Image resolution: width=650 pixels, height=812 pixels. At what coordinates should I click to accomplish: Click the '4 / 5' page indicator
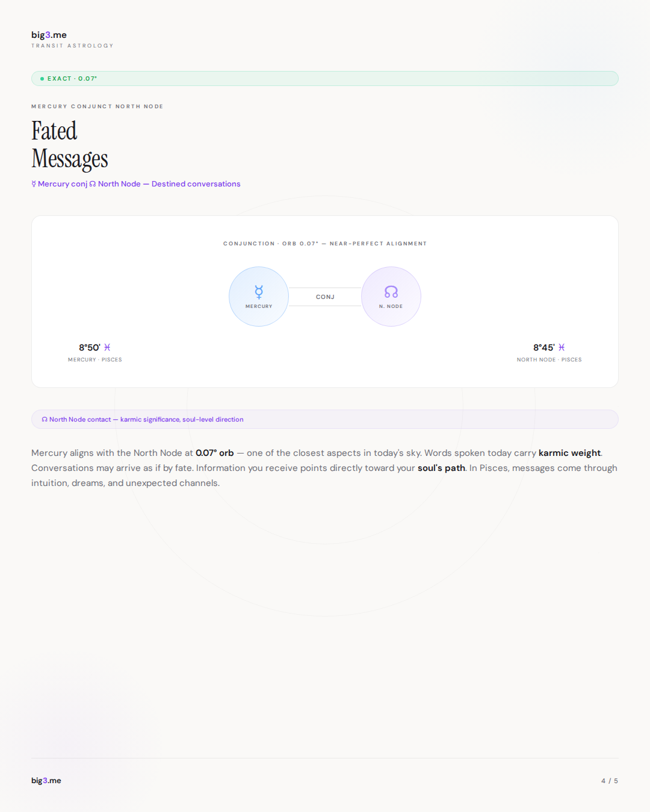609,781
